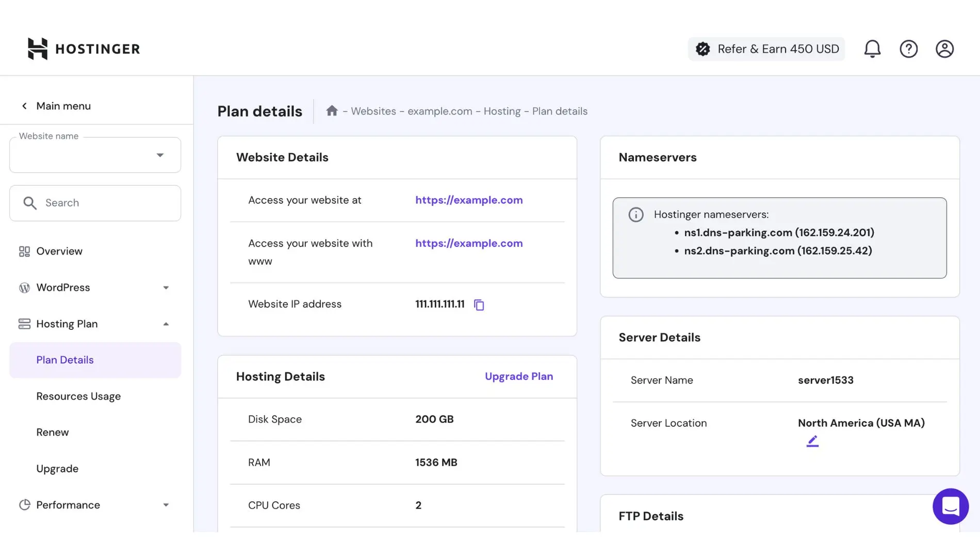The height and width of the screenshot is (558, 980).
Task: Select the Overview sidebar icon
Action: pyautogui.click(x=24, y=251)
